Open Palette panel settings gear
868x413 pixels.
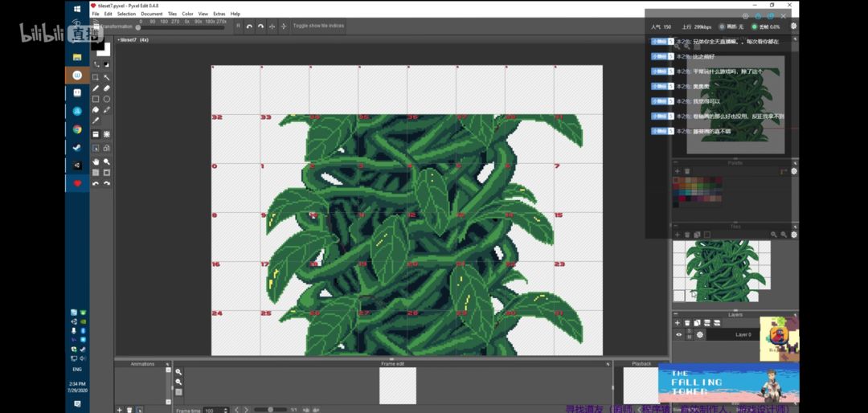(x=794, y=171)
